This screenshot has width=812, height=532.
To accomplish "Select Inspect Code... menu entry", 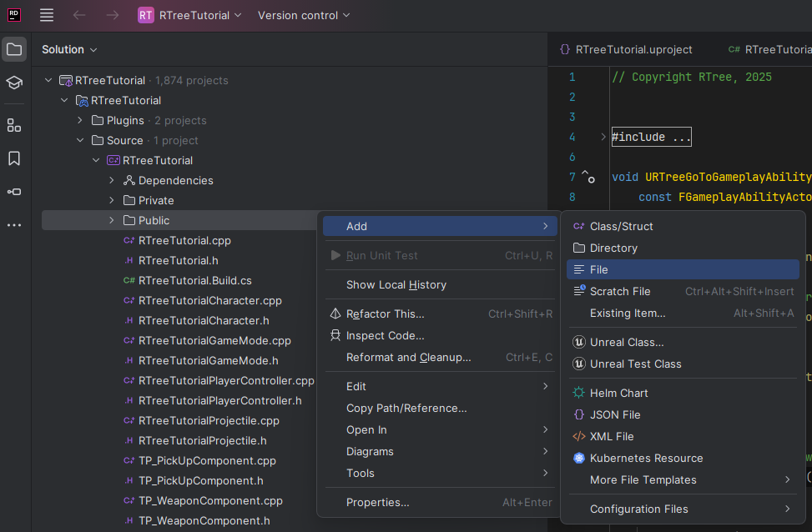I will [x=440, y=335].
